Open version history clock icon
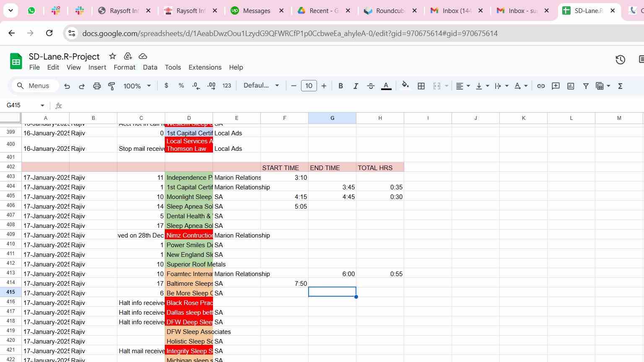This screenshot has height=362, width=644. tap(620, 60)
